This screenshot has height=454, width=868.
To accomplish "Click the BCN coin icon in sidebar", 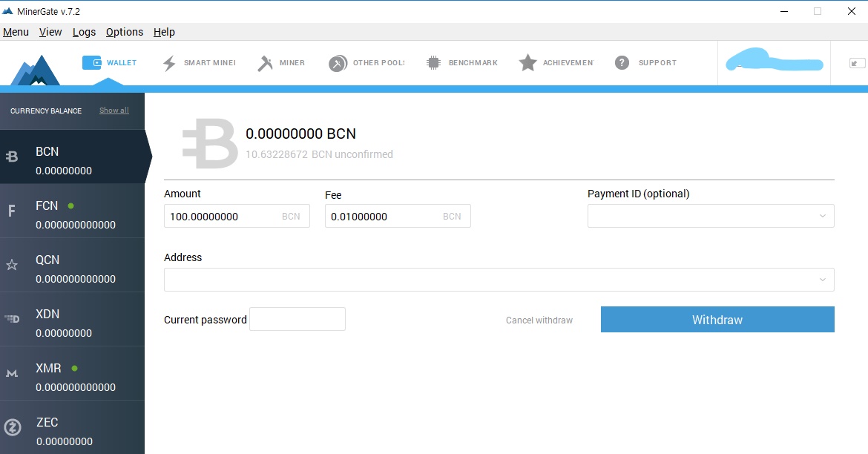I will pyautogui.click(x=12, y=157).
